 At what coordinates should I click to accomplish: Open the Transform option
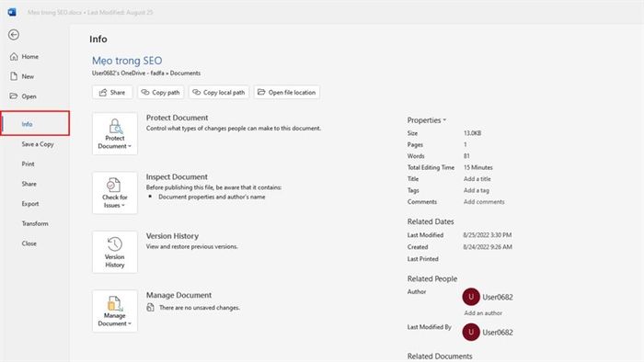[x=35, y=223]
